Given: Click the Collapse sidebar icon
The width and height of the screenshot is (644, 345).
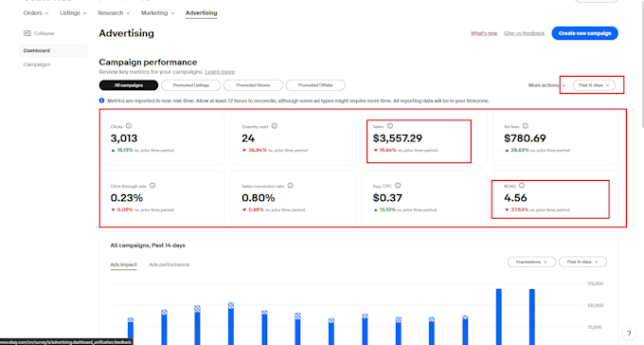Looking at the screenshot, I should [27, 33].
